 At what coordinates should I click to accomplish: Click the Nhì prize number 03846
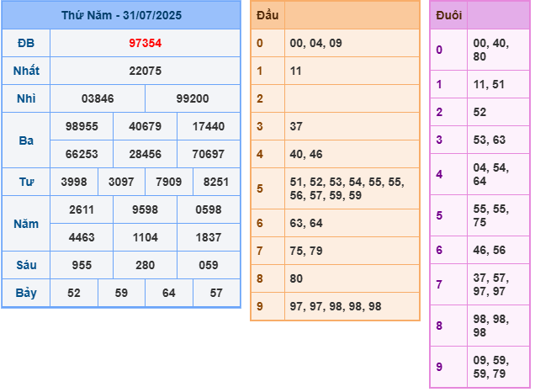[x=98, y=98]
